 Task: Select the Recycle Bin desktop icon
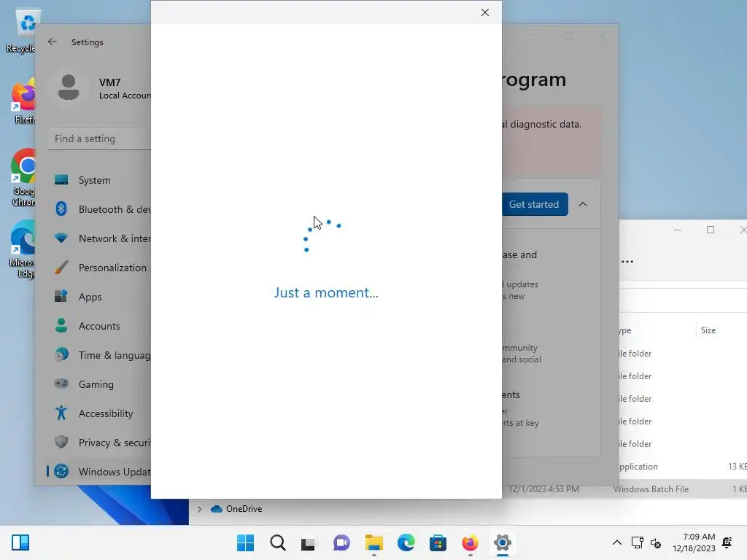(21, 31)
